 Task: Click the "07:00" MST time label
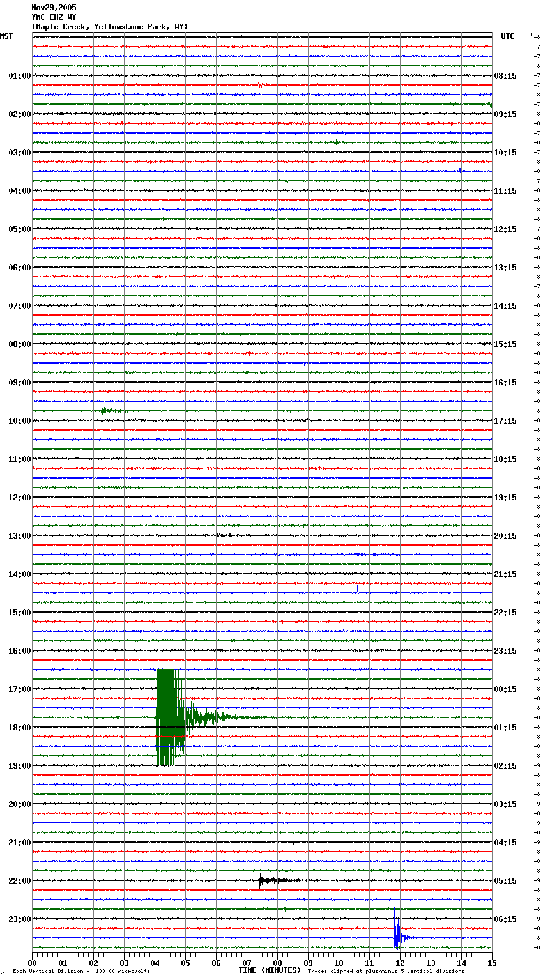tap(20, 306)
